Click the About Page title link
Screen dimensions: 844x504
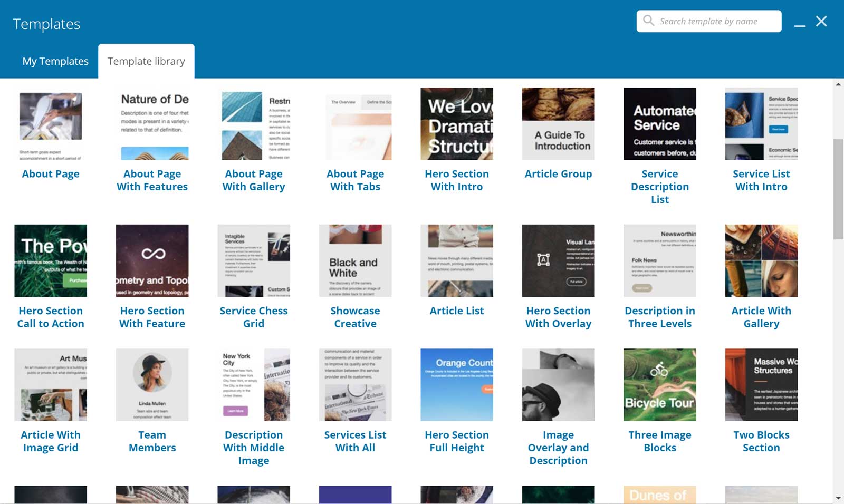click(x=51, y=174)
